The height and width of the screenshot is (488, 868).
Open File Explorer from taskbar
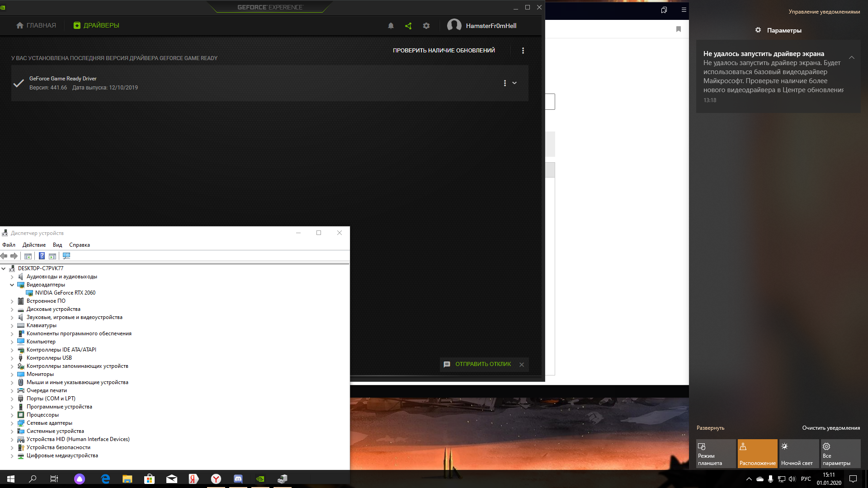pos(127,479)
